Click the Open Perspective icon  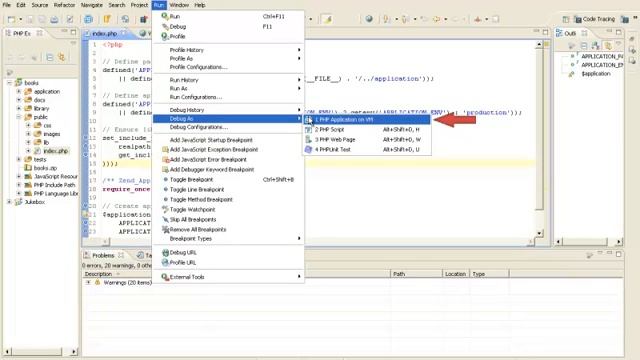click(x=566, y=19)
